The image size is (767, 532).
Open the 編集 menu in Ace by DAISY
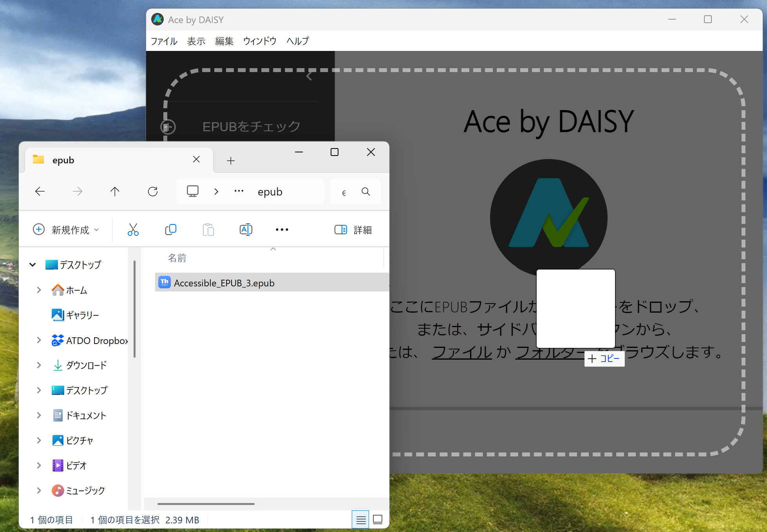click(x=224, y=41)
